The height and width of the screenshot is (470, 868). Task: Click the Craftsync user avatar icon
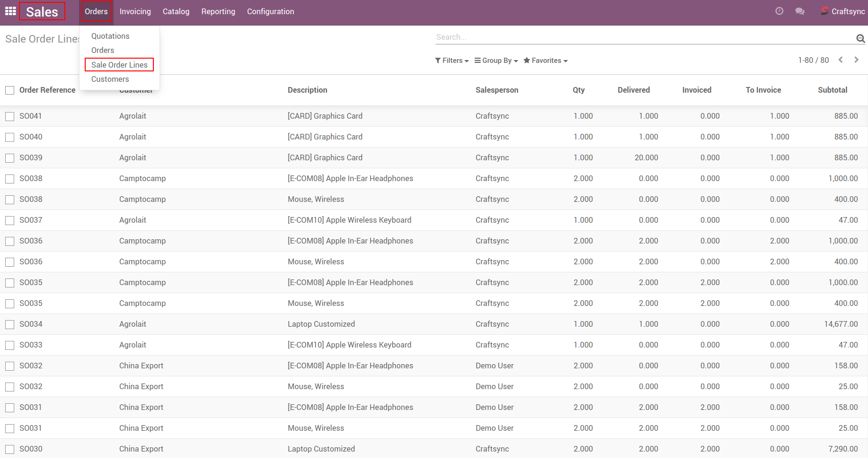click(824, 11)
